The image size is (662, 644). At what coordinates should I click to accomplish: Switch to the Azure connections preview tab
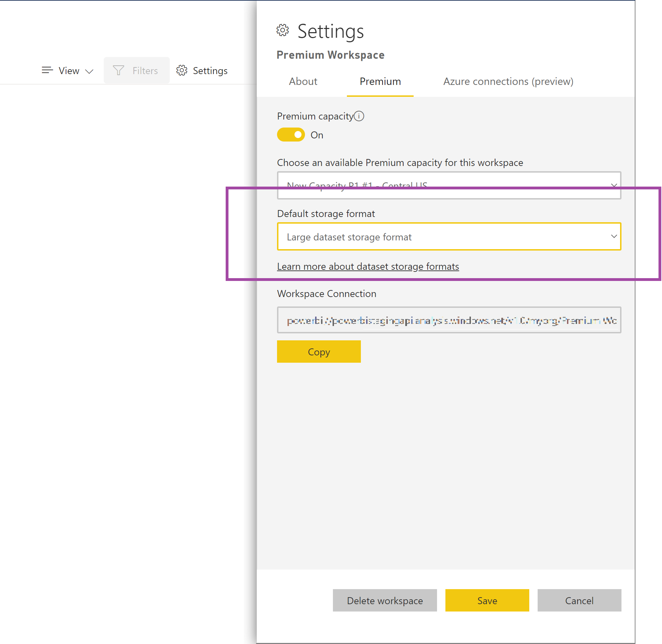point(508,81)
